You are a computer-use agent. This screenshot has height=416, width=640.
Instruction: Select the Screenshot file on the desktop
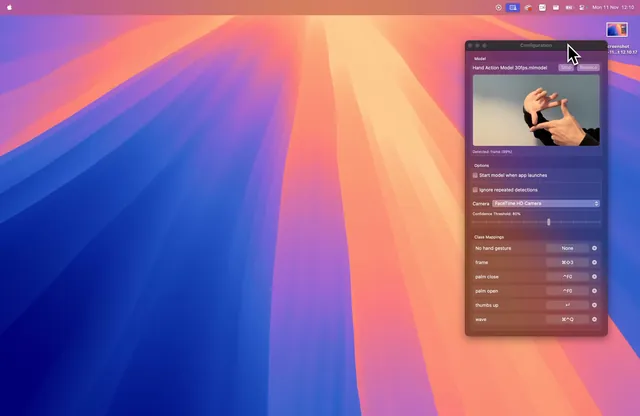click(x=617, y=30)
